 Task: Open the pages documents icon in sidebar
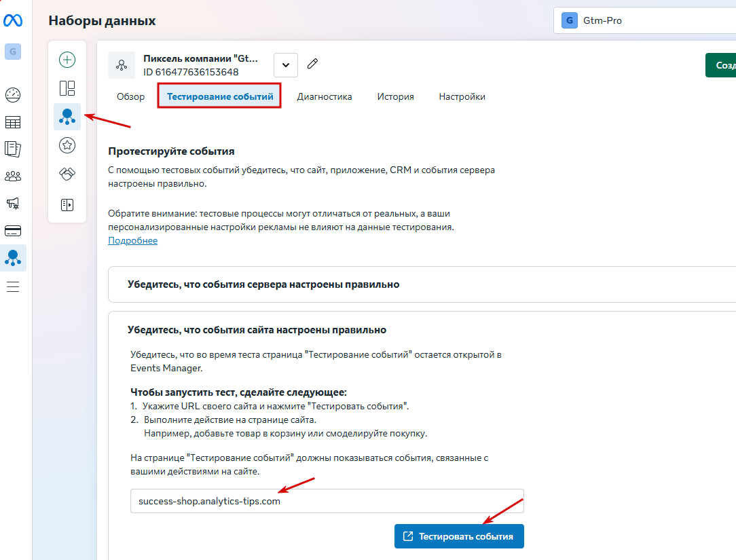[x=13, y=149]
